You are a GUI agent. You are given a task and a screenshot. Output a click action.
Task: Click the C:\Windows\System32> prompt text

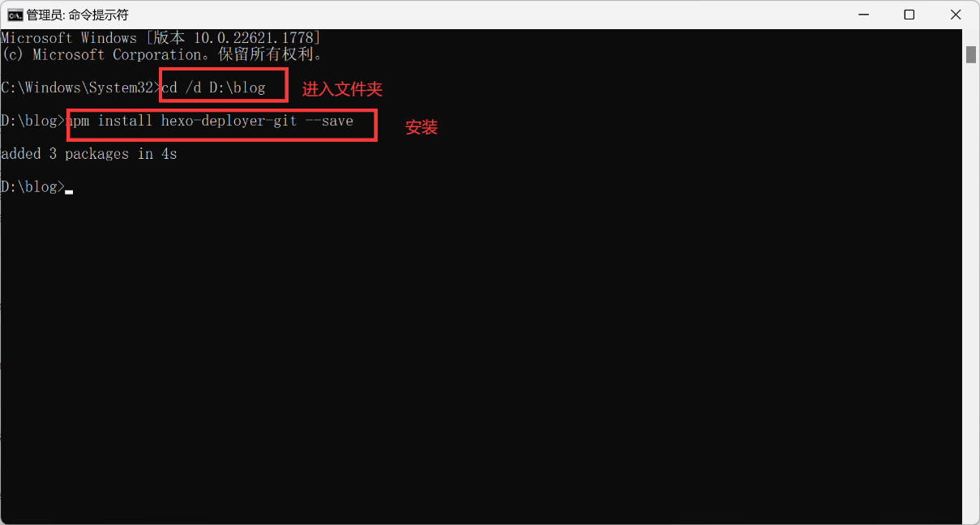(x=81, y=87)
